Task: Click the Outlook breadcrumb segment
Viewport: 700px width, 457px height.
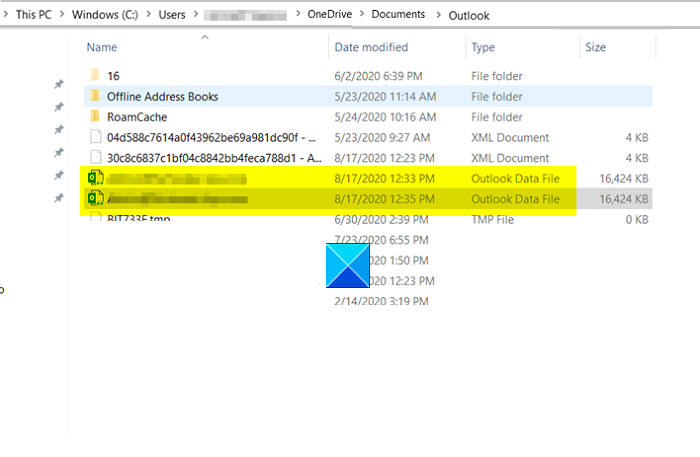Action: tap(469, 16)
